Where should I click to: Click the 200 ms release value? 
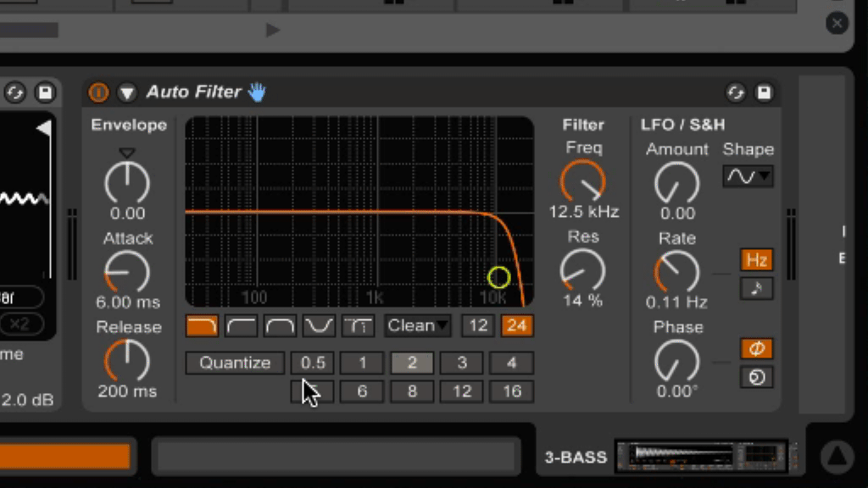click(127, 391)
